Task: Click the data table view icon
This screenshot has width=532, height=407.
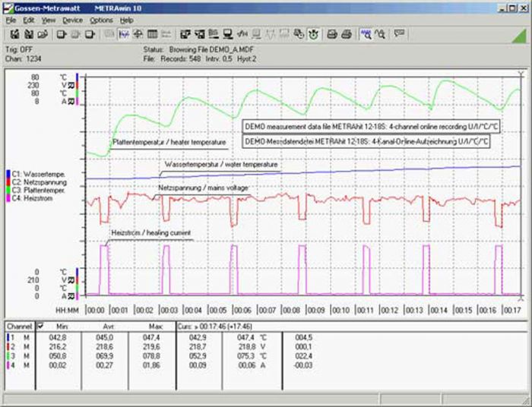Action: pos(152,33)
